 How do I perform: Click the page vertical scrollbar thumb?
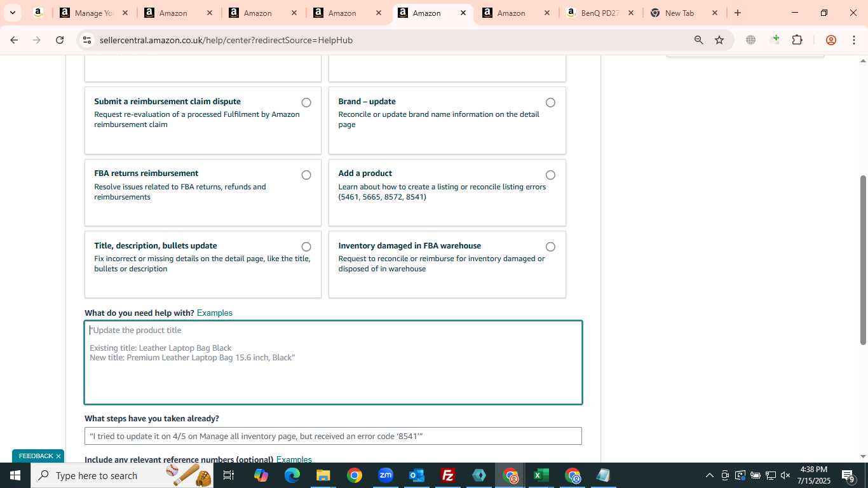tap(863, 261)
